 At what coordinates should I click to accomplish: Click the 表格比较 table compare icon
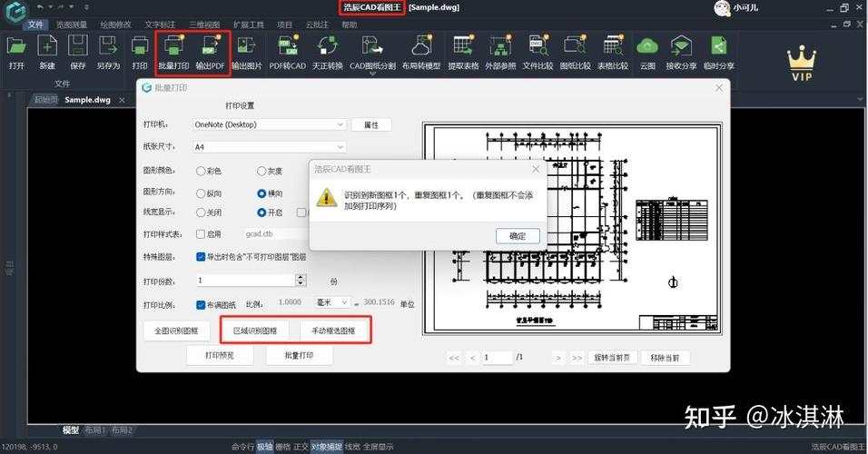click(613, 46)
